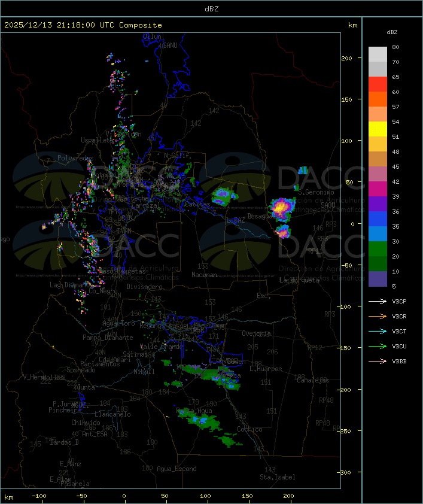The height and width of the screenshot is (504, 423).
Task: Click the '100' tick on the vertical axis
Action: (x=346, y=141)
